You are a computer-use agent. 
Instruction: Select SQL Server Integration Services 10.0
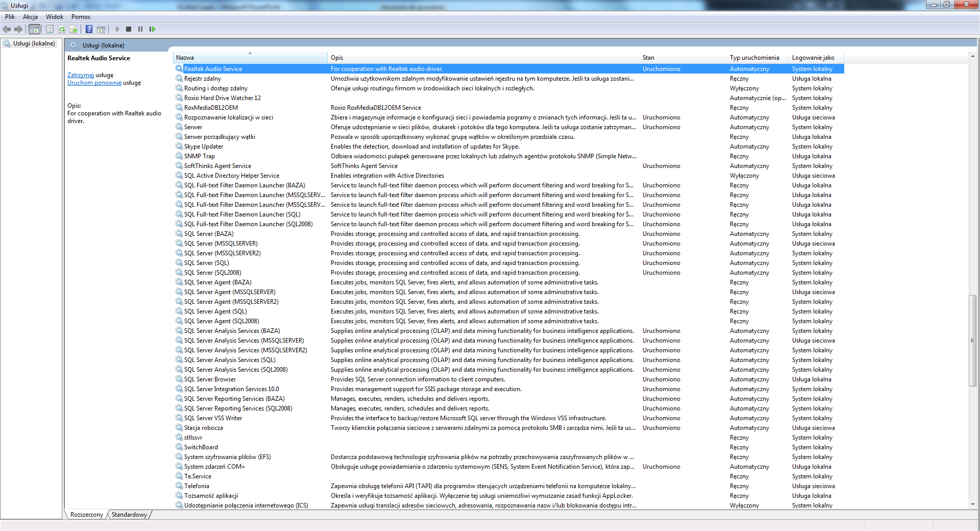509,389
